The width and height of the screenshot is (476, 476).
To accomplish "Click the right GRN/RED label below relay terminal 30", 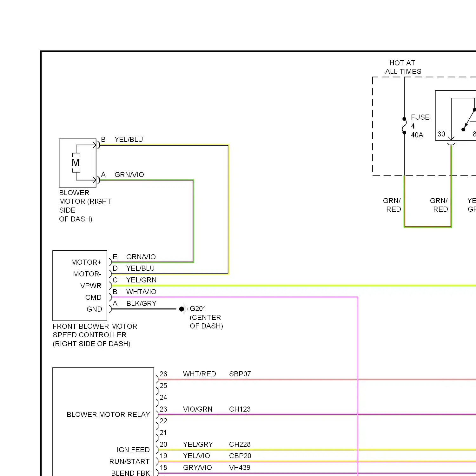I will (x=439, y=205).
